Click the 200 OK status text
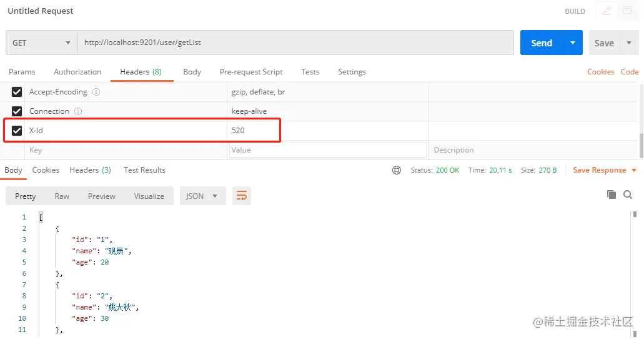This screenshot has height=339, width=644. (x=448, y=170)
